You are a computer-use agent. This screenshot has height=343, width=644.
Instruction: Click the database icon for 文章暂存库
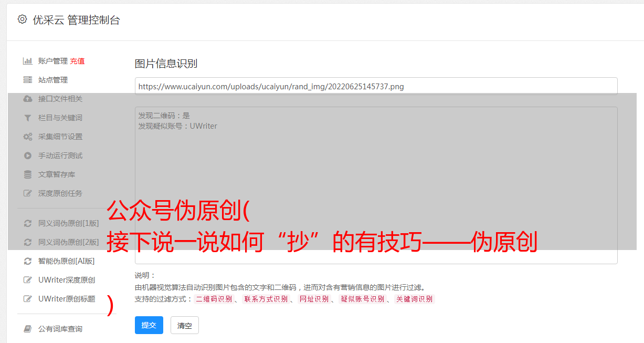[x=28, y=174]
